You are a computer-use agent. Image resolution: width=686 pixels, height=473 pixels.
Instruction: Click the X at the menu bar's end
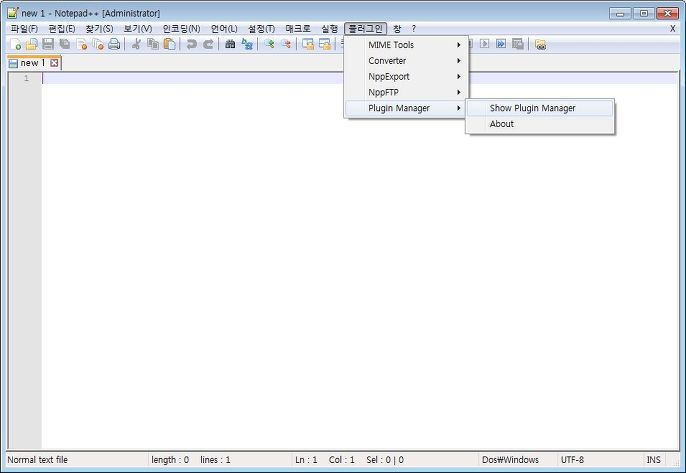click(672, 29)
